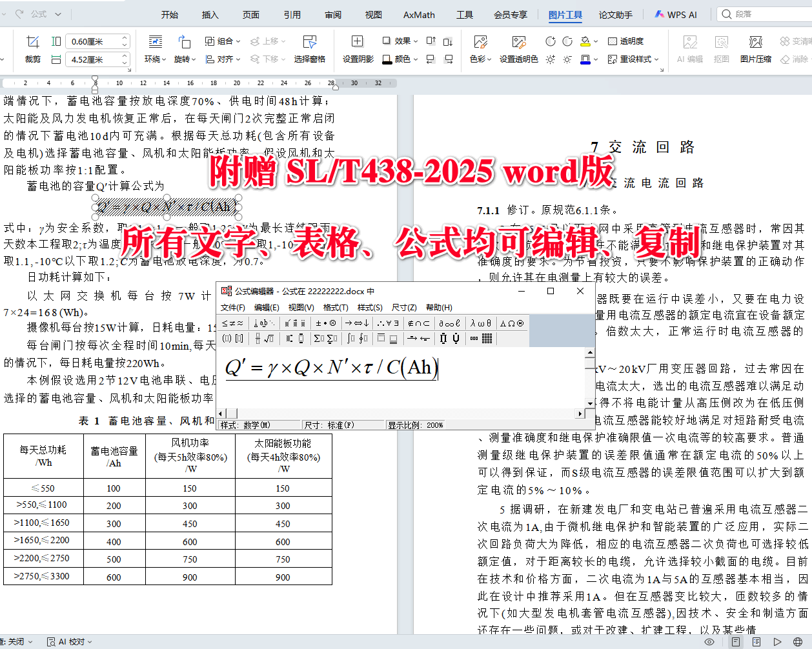The height and width of the screenshot is (649, 812).
Task: Open fraction and radical templates palette
Action: pyautogui.click(x=264, y=338)
